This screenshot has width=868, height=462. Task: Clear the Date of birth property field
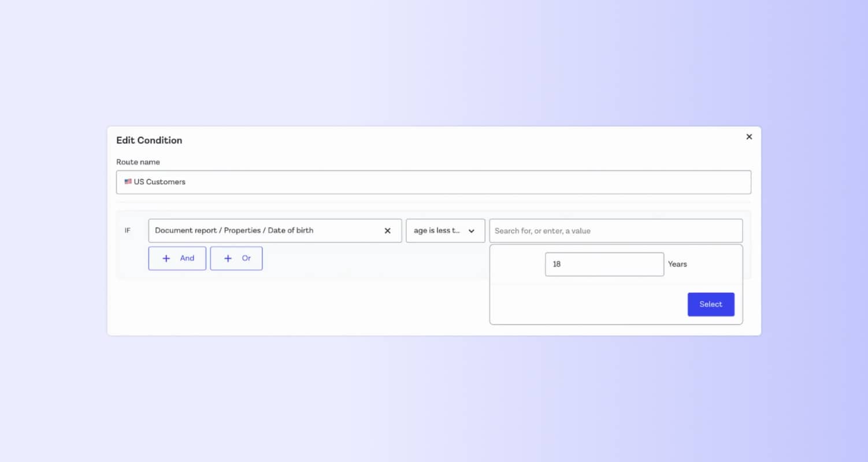[388, 230]
